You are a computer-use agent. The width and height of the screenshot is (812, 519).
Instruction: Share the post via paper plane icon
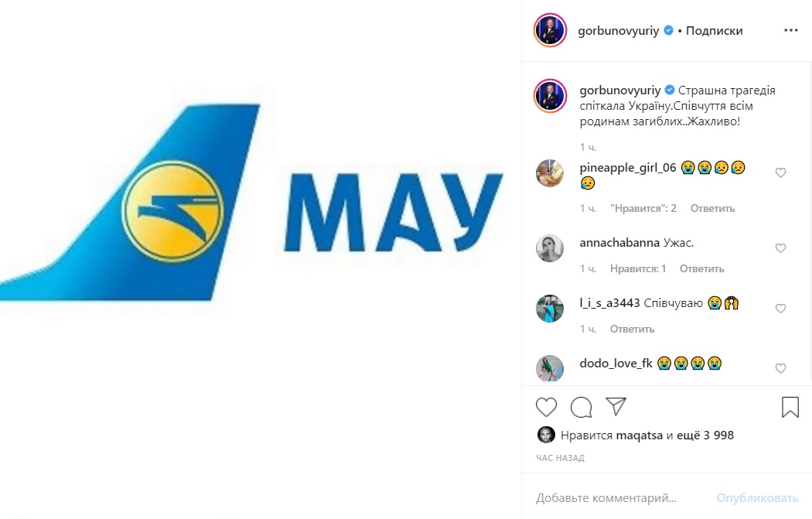coord(616,407)
